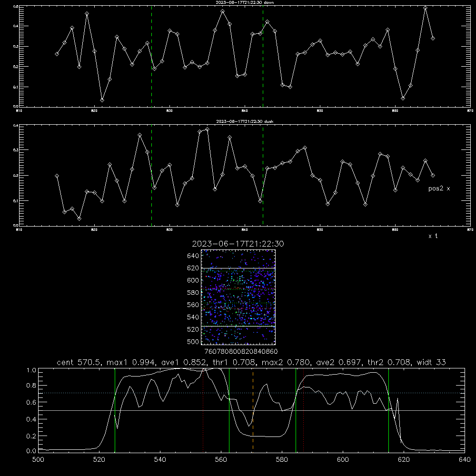
Task: Click the green vertical line at 525 in the bottom plot
Action: click(115, 410)
